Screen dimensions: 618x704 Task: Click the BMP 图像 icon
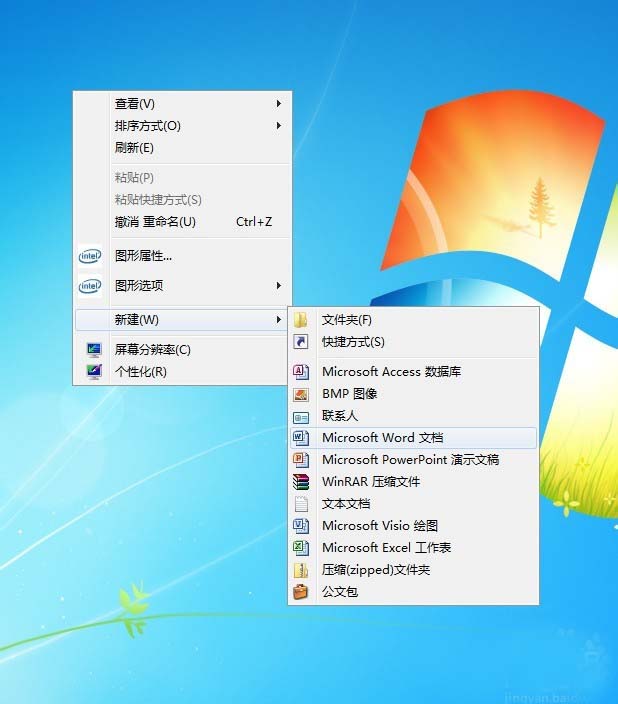[301, 394]
